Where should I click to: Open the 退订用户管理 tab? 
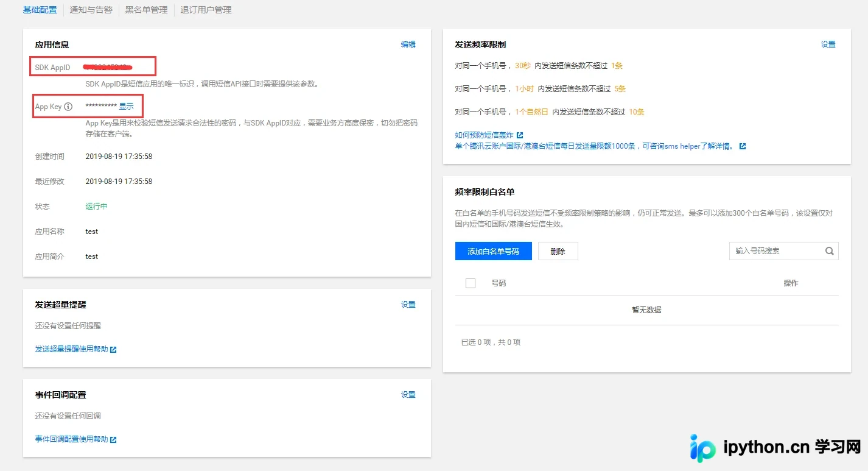coord(206,10)
